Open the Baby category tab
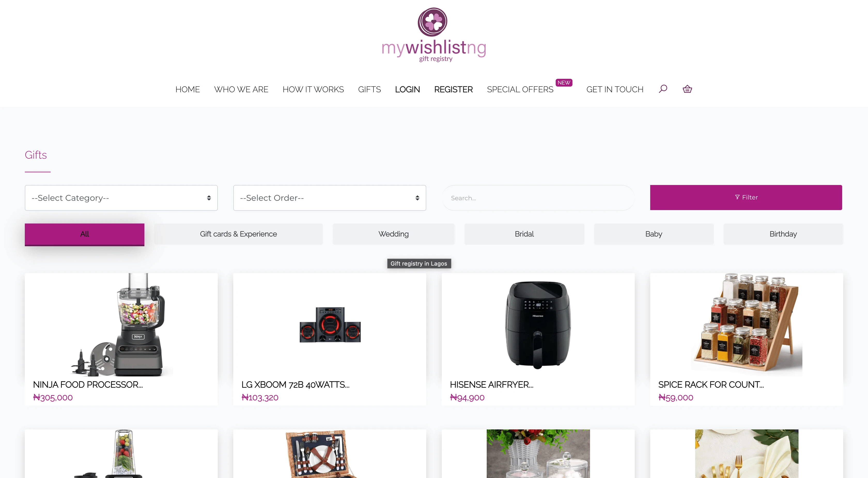 [x=654, y=234]
